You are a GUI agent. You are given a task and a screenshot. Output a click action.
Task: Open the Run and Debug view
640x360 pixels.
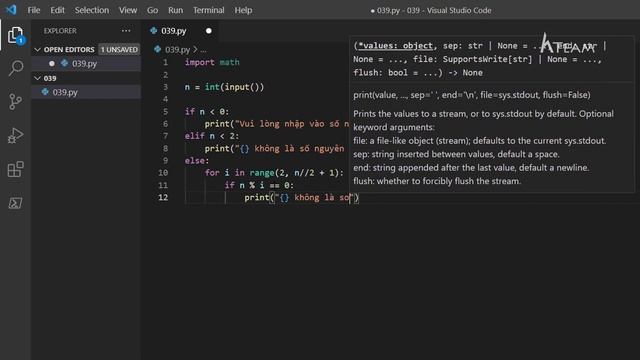coord(16,136)
